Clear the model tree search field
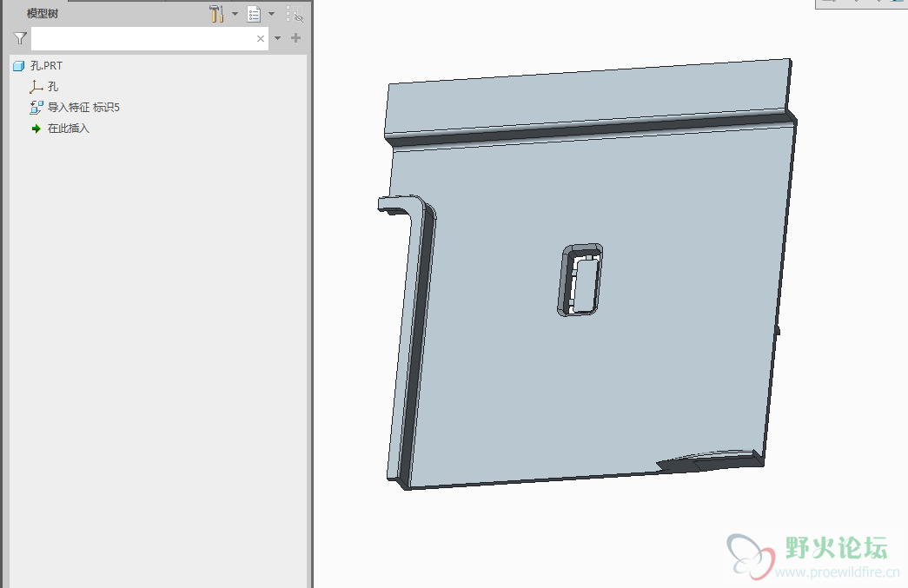908x588 pixels. tap(261, 39)
